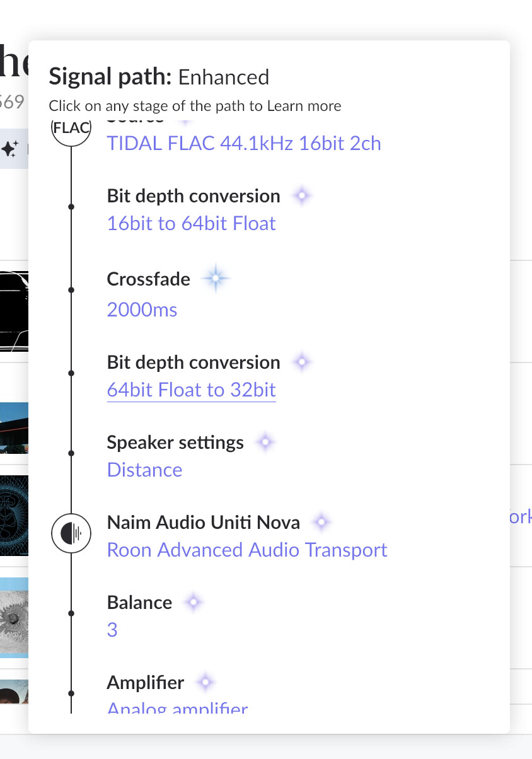Click sparkle icon left of popup

pos(9,149)
